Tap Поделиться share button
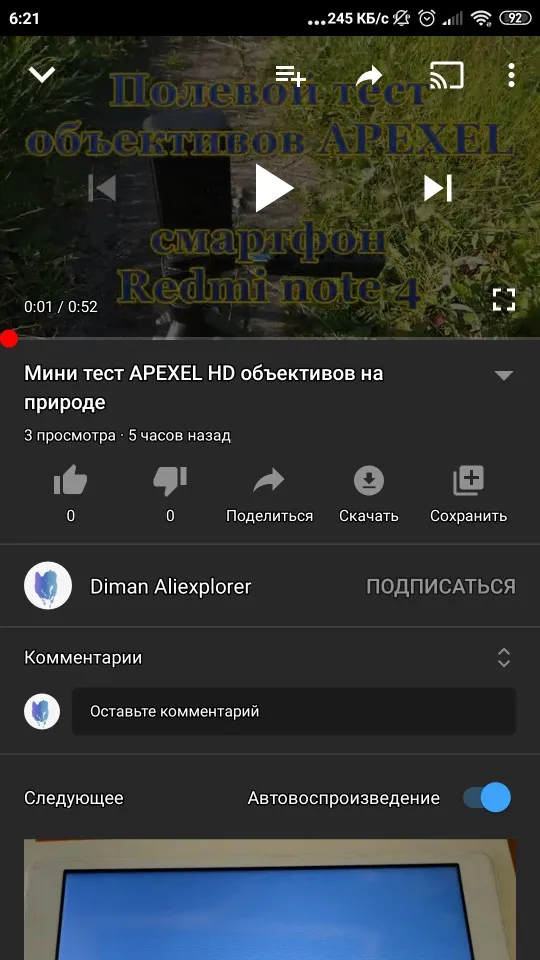 point(269,495)
